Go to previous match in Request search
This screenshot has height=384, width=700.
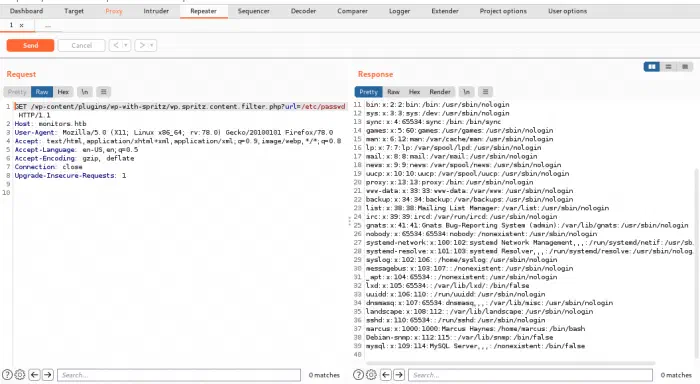pos(34,375)
